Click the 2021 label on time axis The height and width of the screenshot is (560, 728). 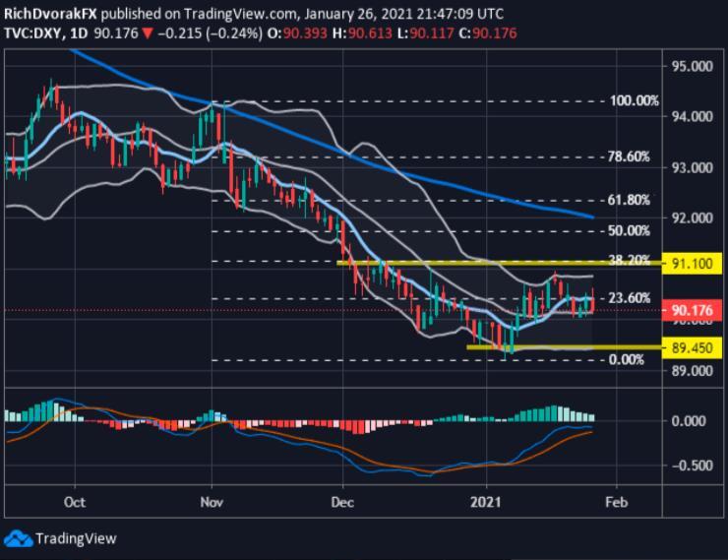click(486, 502)
